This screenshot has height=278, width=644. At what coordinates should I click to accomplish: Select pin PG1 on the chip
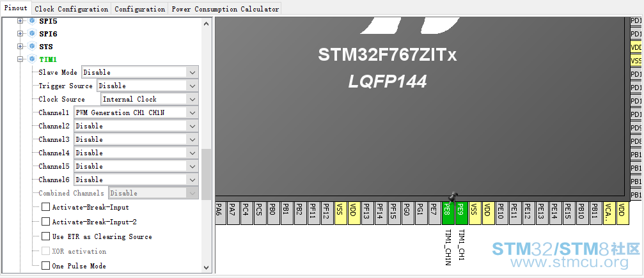(421, 213)
